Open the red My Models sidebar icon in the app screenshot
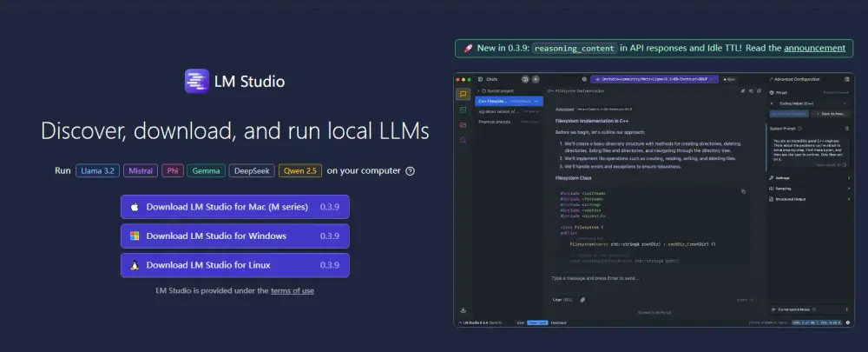Viewport: 868px width, 352px height. pos(463,125)
